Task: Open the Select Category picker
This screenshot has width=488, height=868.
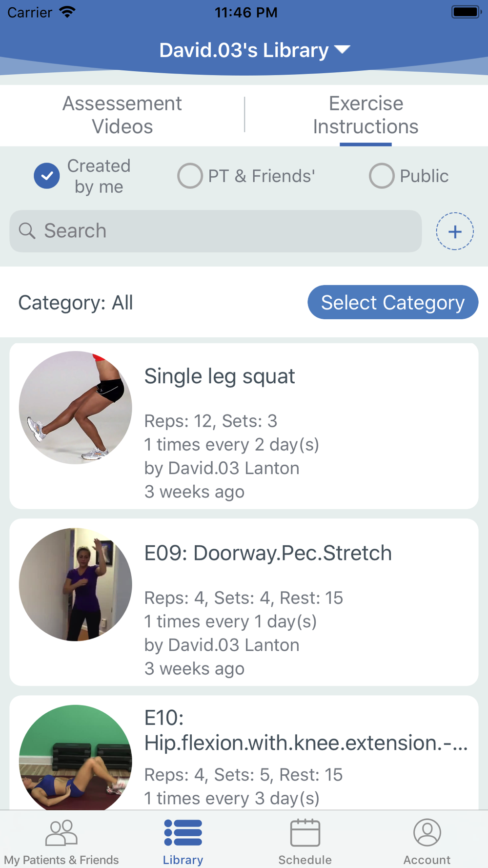Action: (393, 303)
